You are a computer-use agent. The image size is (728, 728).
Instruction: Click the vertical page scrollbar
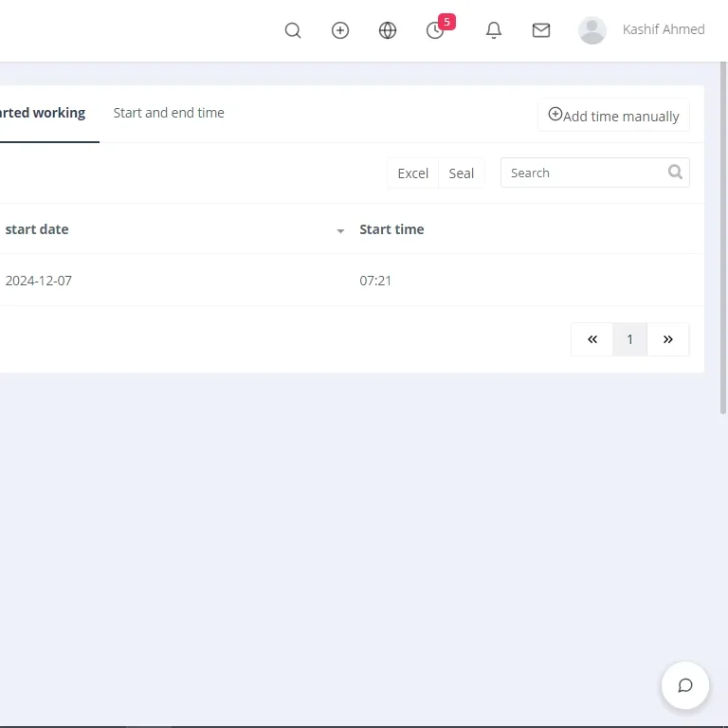pos(723,237)
